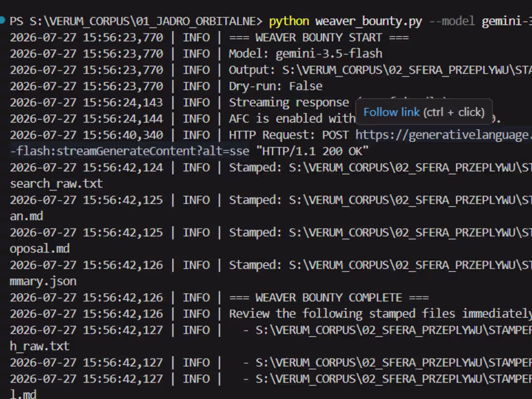Click the 'AFC is enabled with' log message

coord(292,119)
